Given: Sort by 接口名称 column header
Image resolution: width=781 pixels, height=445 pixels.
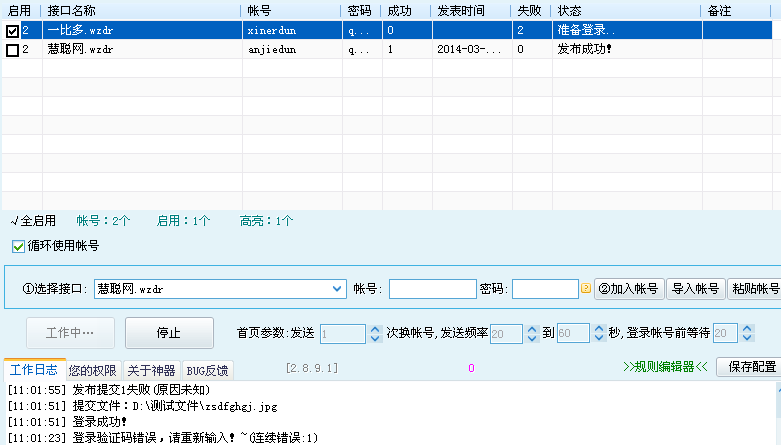Looking at the screenshot, I should click(x=141, y=10).
